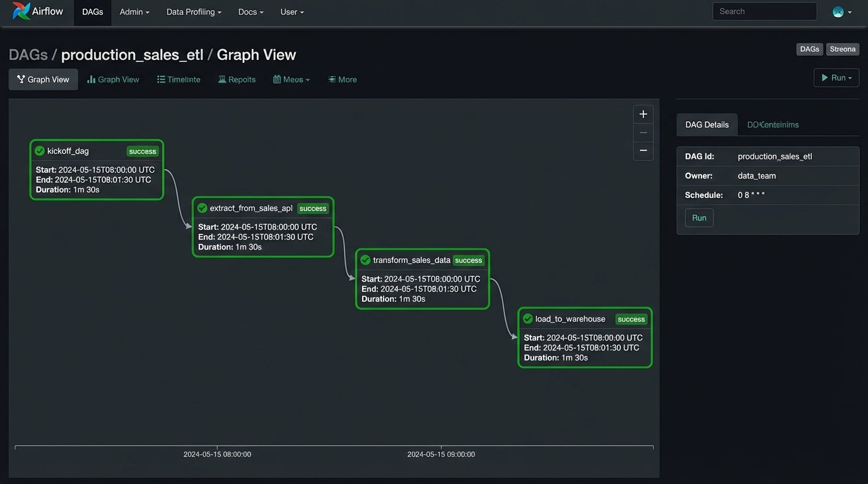Open the calendar Meus icon
Viewport: 868px width, 484px height.
[276, 79]
